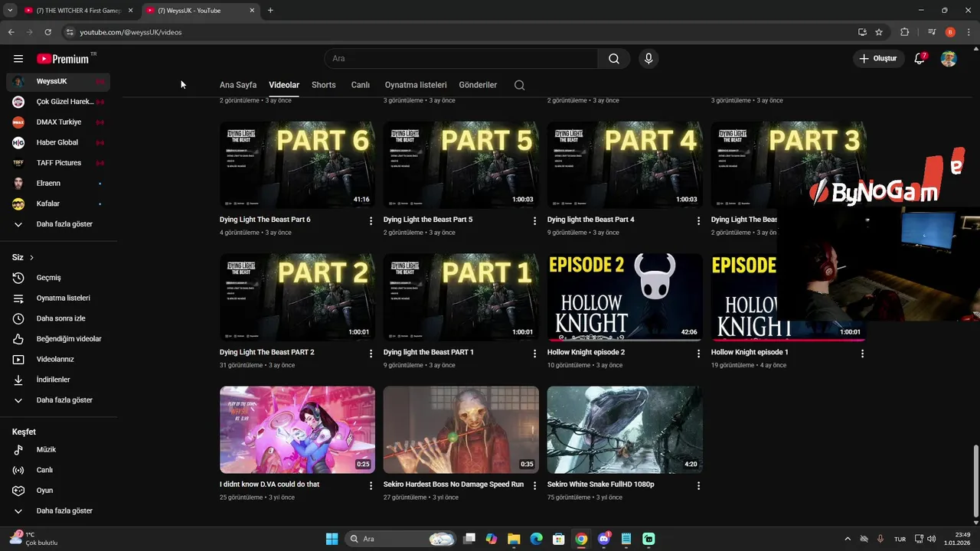Viewport: 980px width, 551px height.
Task: Play I didnt know D.VA thumbnail
Action: tap(297, 429)
